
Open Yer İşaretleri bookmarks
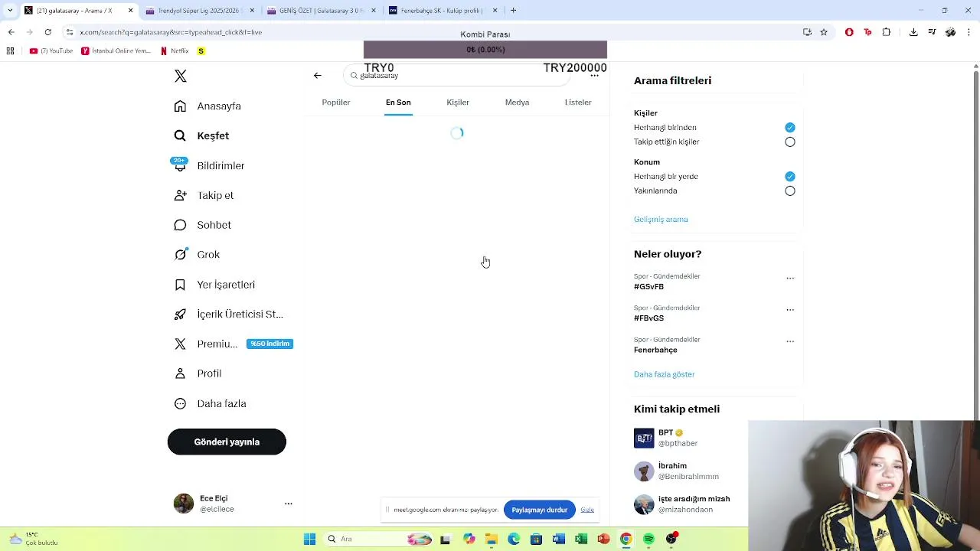coord(214,285)
